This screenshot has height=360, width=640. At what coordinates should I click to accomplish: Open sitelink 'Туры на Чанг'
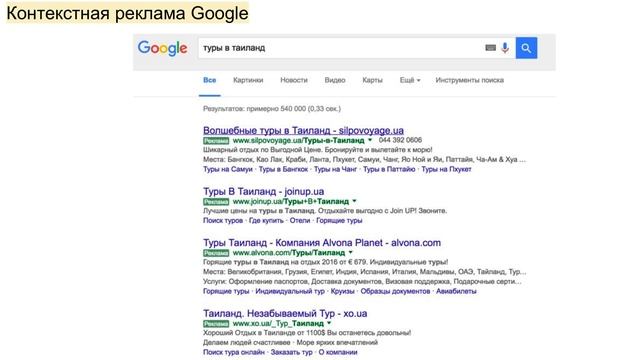click(335, 169)
